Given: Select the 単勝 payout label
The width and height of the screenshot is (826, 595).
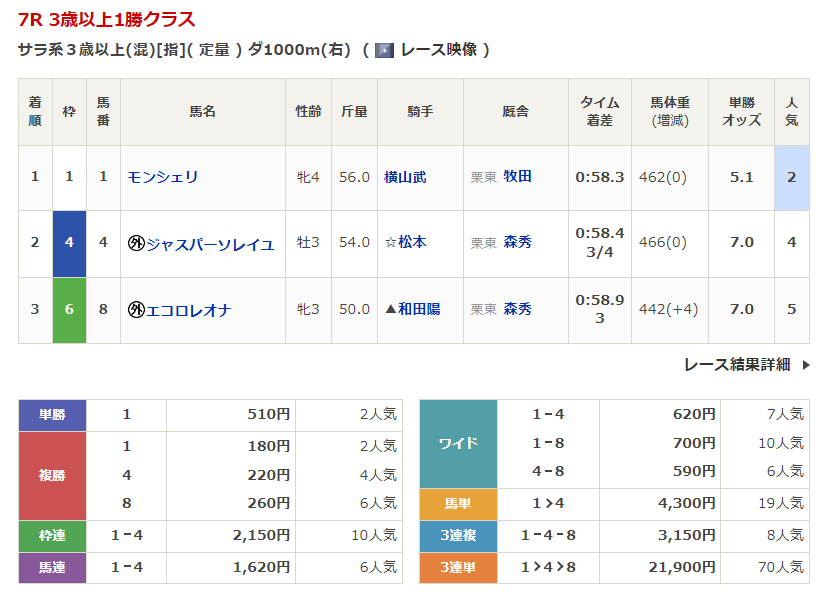Looking at the screenshot, I should (x=52, y=415).
